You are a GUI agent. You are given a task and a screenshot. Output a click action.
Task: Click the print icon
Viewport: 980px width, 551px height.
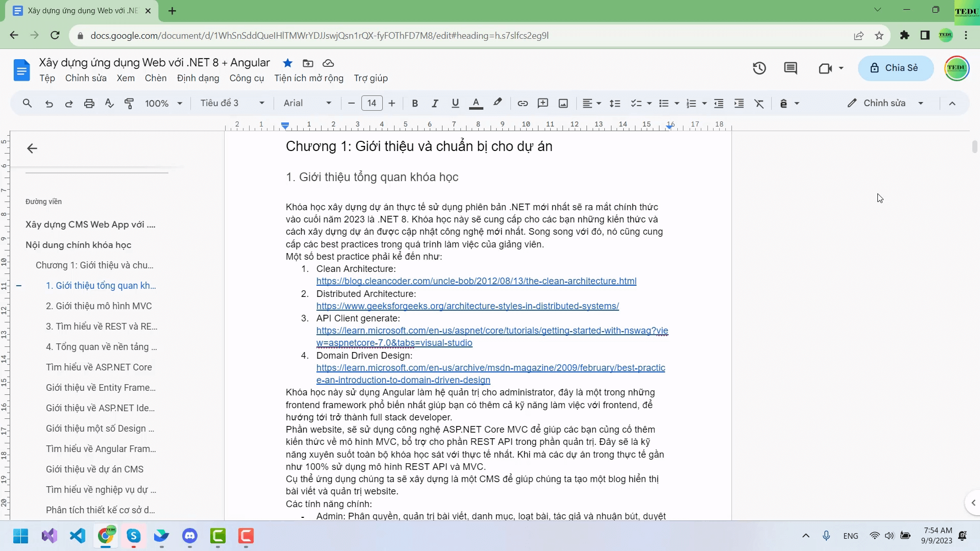[x=89, y=104]
